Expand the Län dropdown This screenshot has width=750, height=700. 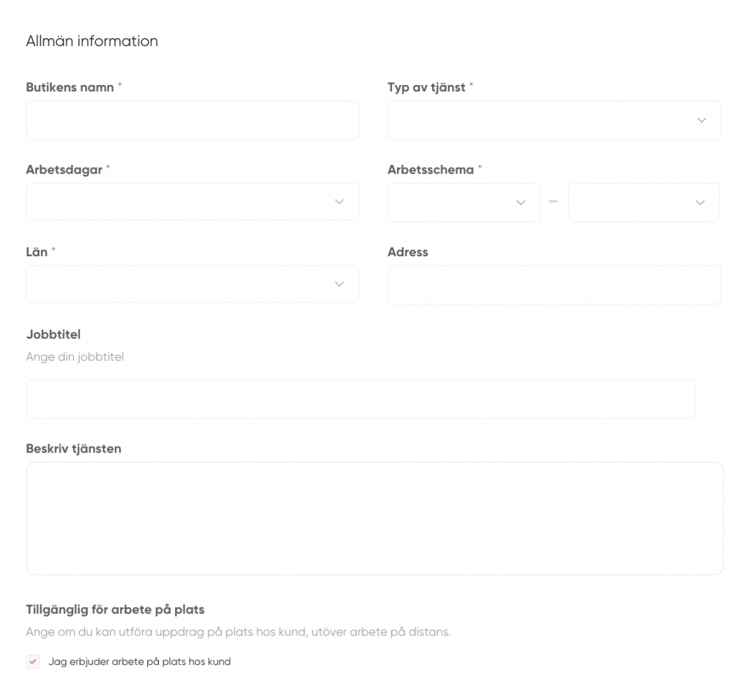193,284
